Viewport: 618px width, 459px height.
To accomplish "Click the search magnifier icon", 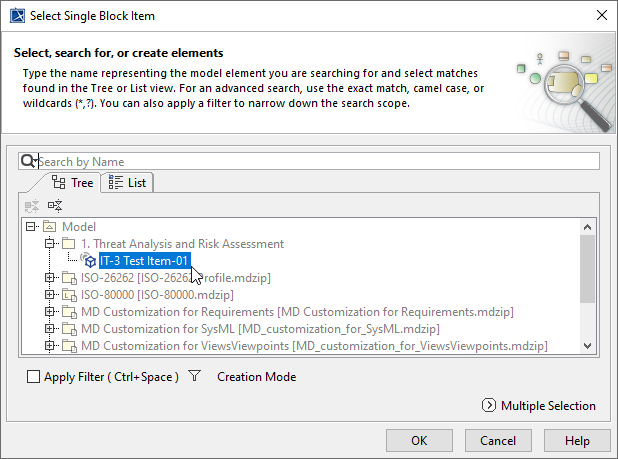I will point(29,161).
